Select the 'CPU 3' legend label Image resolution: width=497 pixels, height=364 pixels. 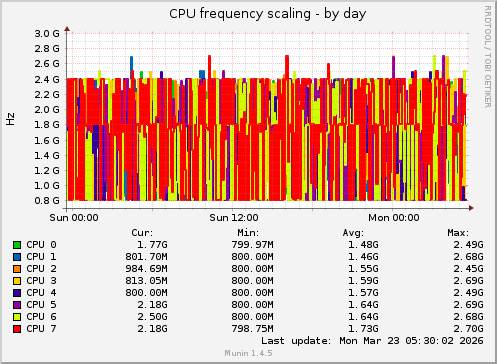[x=41, y=281]
